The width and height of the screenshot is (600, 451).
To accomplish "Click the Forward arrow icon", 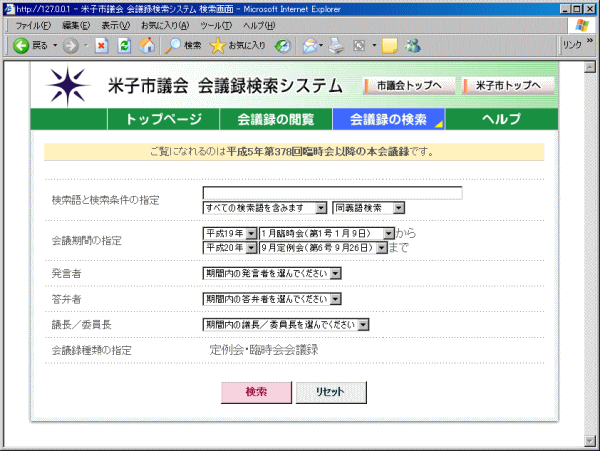I will [x=70, y=46].
